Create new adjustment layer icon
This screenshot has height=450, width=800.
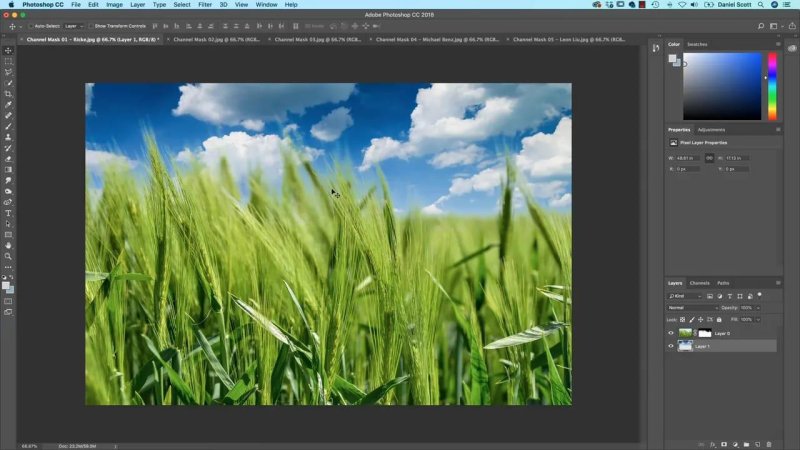click(x=735, y=444)
